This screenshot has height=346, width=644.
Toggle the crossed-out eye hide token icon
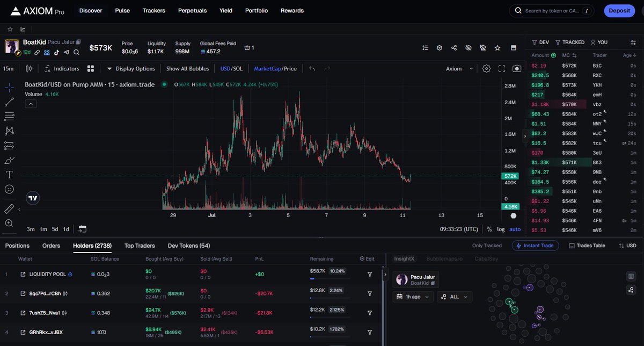coord(469,47)
